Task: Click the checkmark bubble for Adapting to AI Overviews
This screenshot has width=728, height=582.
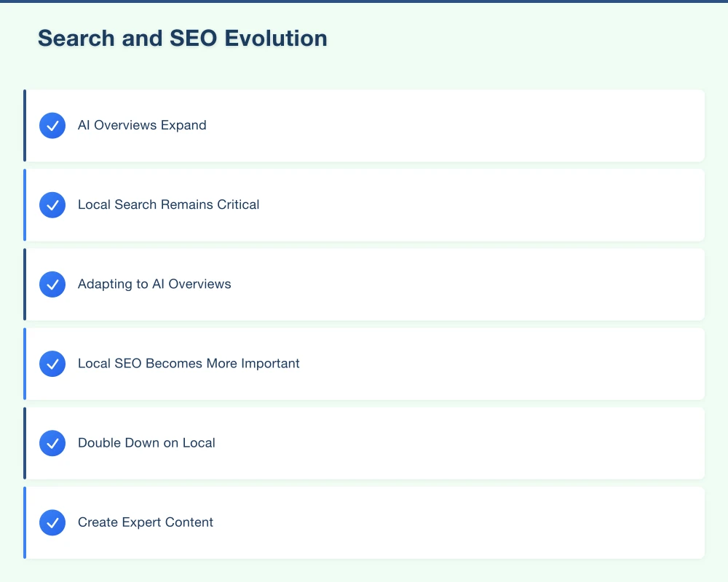Action: click(x=52, y=284)
